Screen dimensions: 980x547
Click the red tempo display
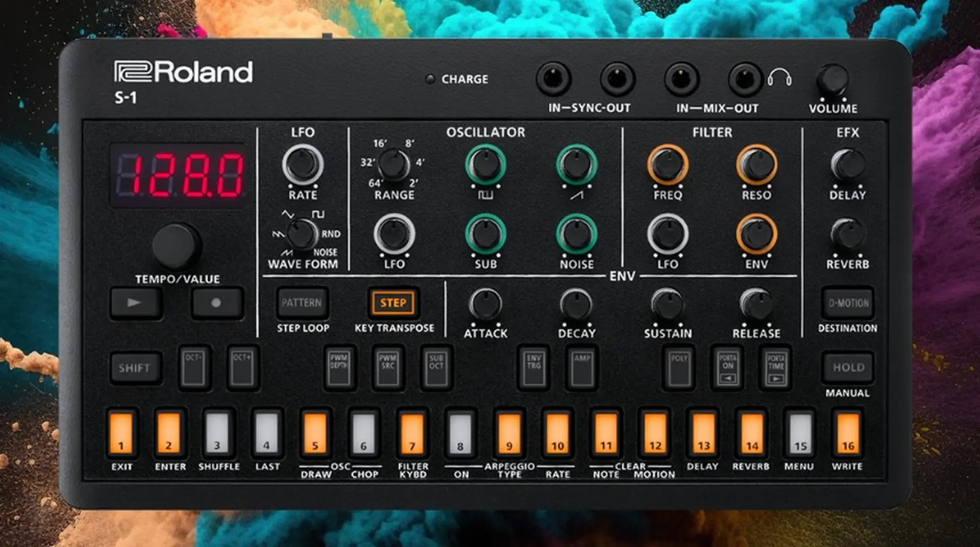tap(179, 176)
